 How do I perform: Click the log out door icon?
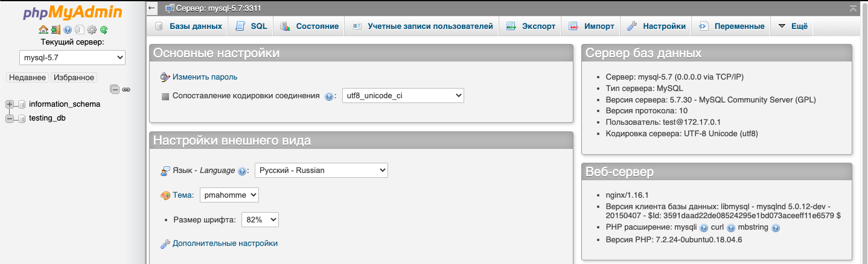[x=56, y=30]
